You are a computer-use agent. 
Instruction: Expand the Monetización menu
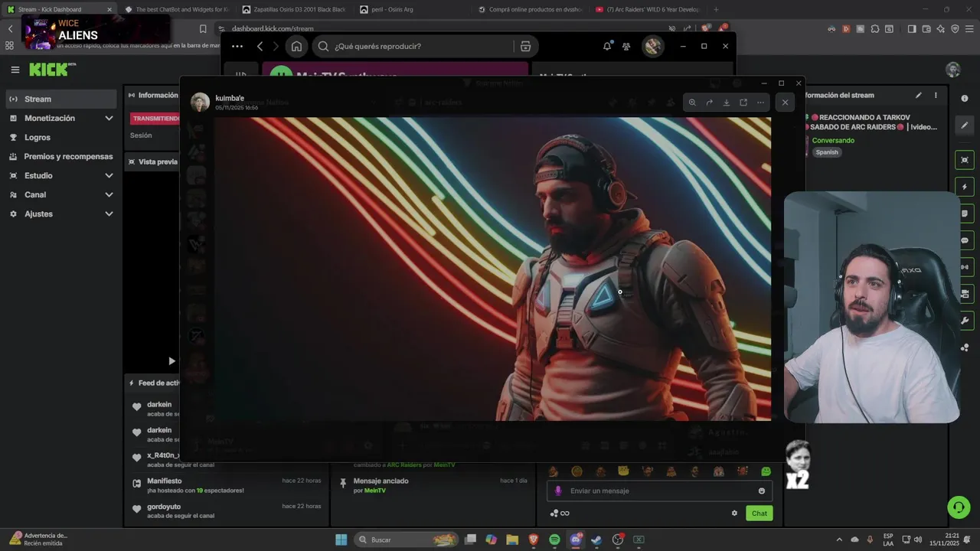click(61, 118)
